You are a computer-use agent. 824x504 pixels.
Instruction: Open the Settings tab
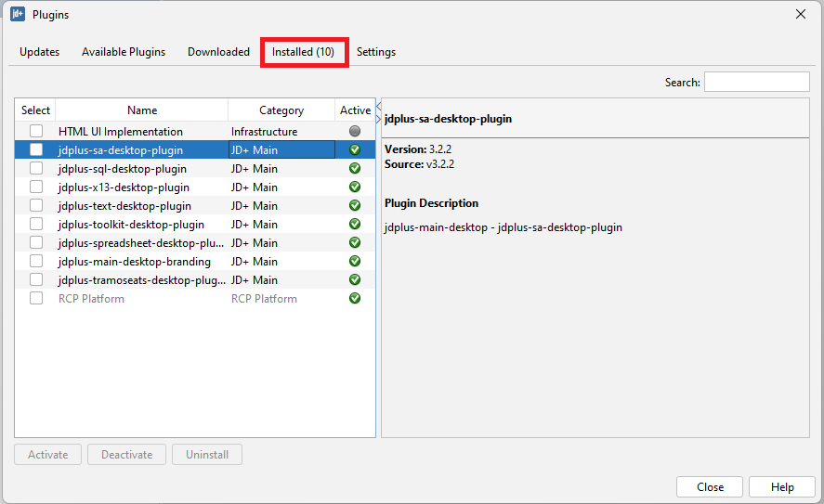pos(375,52)
